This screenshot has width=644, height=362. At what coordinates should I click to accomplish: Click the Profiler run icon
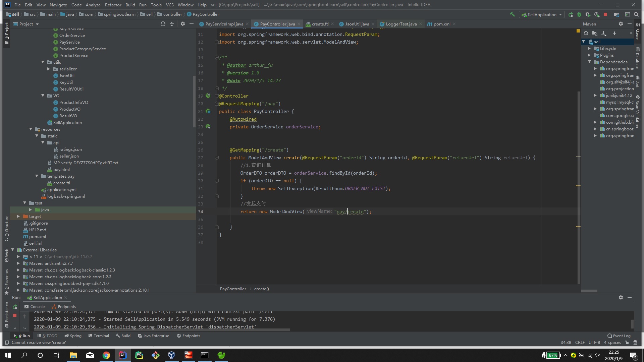(x=597, y=14)
